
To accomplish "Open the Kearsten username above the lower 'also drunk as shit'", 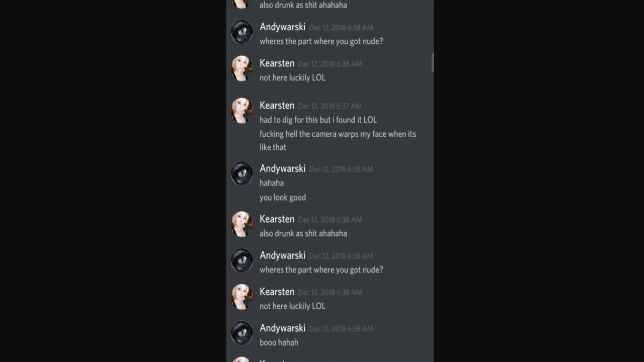I will (277, 219).
